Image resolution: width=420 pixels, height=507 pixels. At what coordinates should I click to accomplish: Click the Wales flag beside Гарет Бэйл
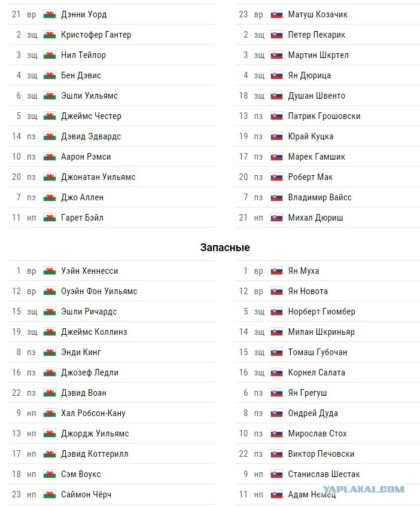click(x=50, y=218)
